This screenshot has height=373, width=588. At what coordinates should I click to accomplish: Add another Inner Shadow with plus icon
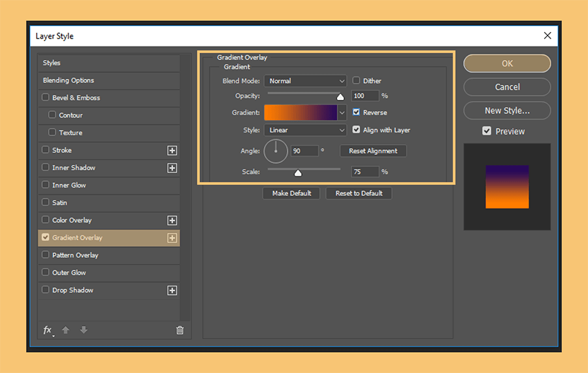click(x=172, y=168)
